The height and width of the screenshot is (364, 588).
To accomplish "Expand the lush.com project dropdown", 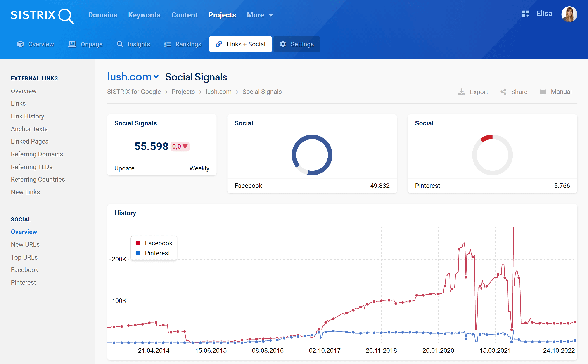I will tap(156, 77).
